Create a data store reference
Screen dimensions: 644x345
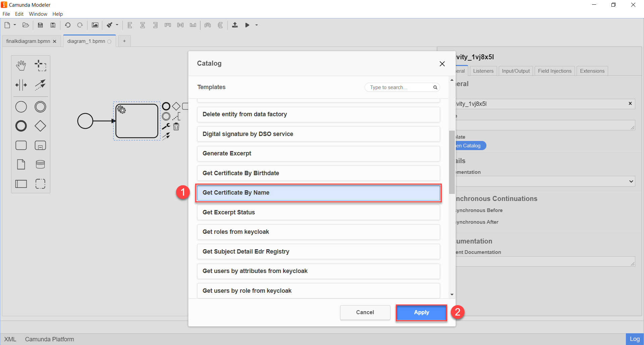pyautogui.click(x=40, y=164)
